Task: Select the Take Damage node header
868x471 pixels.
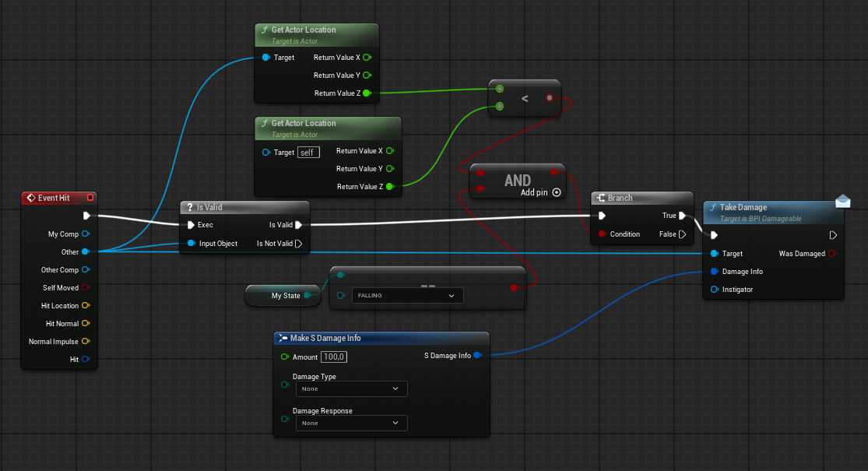Action: click(x=773, y=212)
